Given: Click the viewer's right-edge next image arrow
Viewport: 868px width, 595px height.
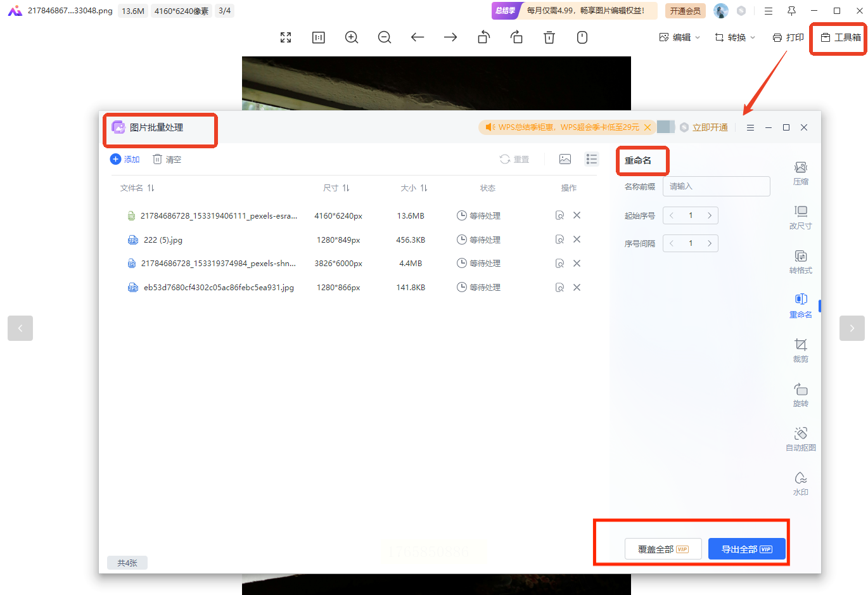Looking at the screenshot, I should point(852,328).
